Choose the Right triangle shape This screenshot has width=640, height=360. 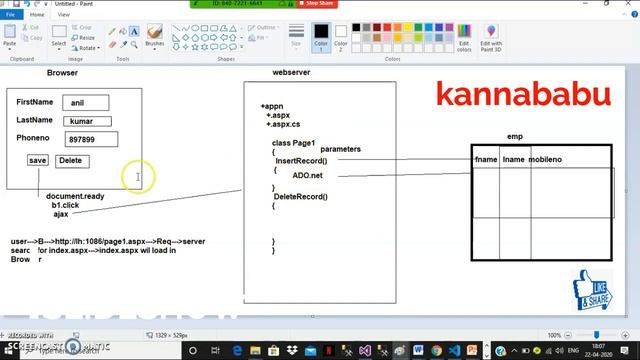point(176,38)
